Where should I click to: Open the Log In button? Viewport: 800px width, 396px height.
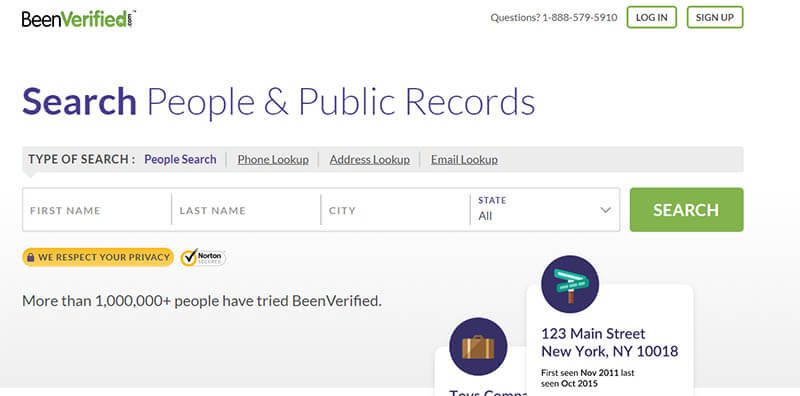(652, 17)
